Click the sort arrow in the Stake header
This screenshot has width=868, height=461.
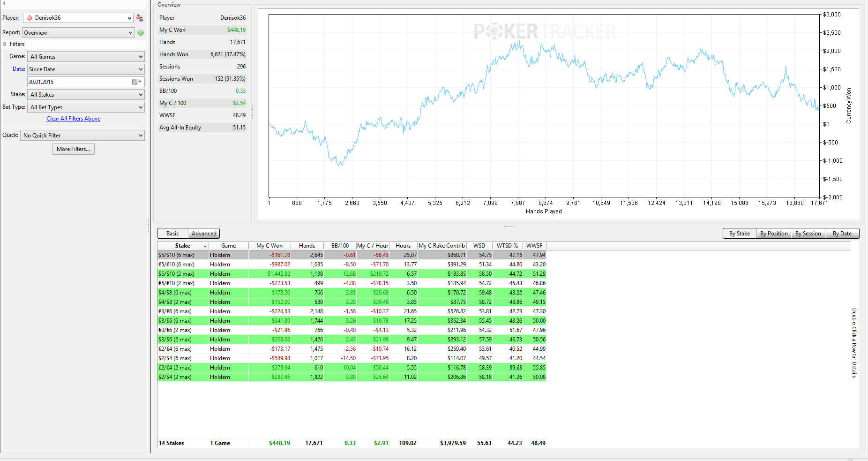pos(205,246)
